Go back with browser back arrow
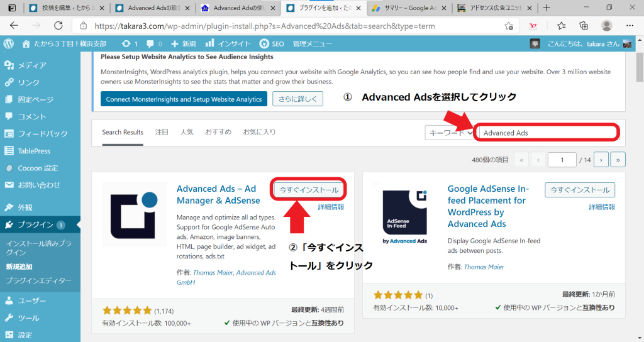644x342 pixels. [x=14, y=26]
